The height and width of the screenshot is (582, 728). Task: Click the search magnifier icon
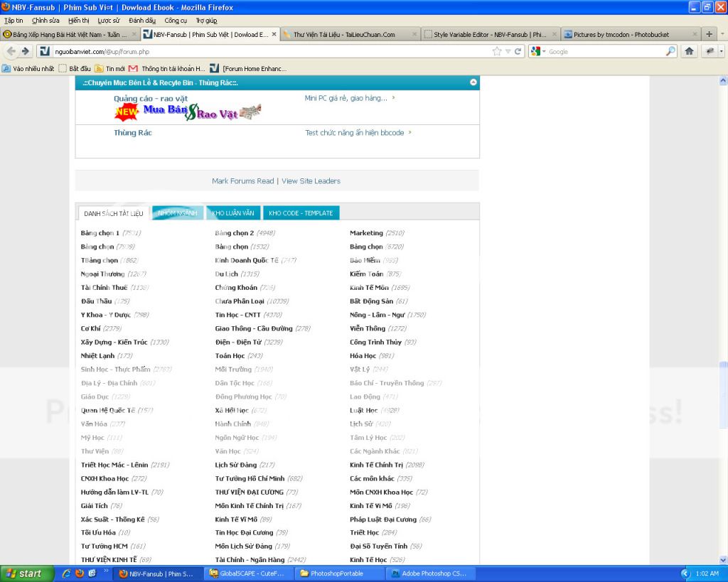(670, 51)
